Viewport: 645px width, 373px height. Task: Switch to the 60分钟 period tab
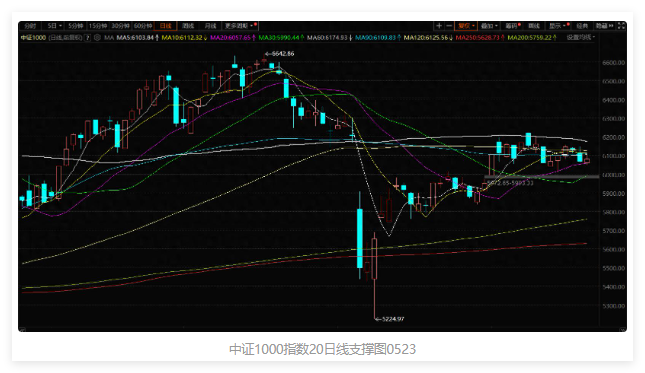(142, 26)
